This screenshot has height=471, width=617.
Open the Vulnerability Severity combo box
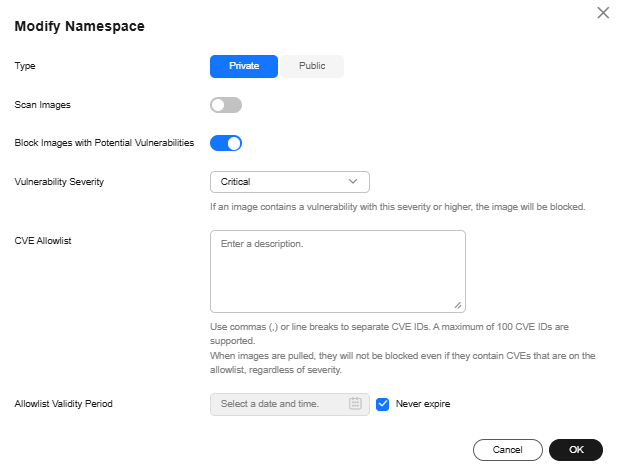click(289, 182)
